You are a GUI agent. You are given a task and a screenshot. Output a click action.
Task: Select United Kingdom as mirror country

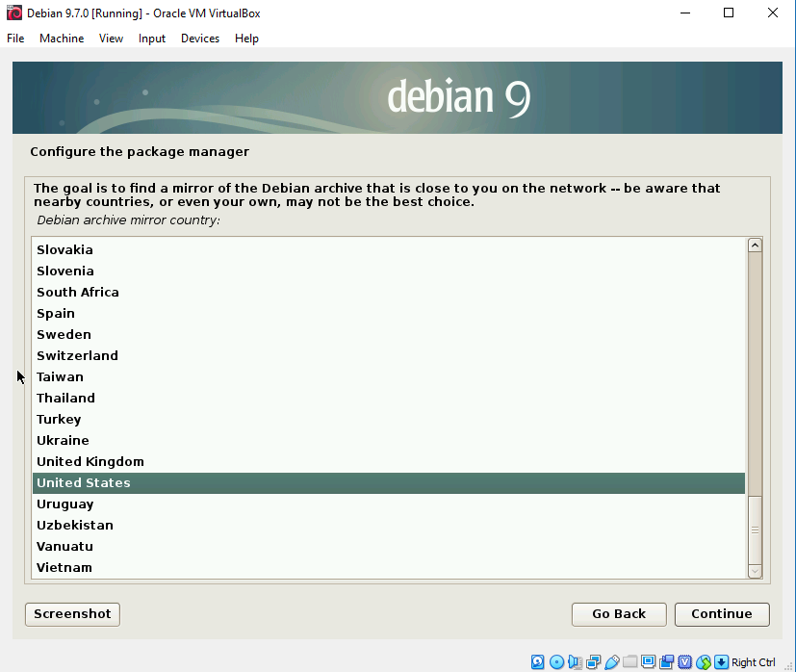point(389,462)
